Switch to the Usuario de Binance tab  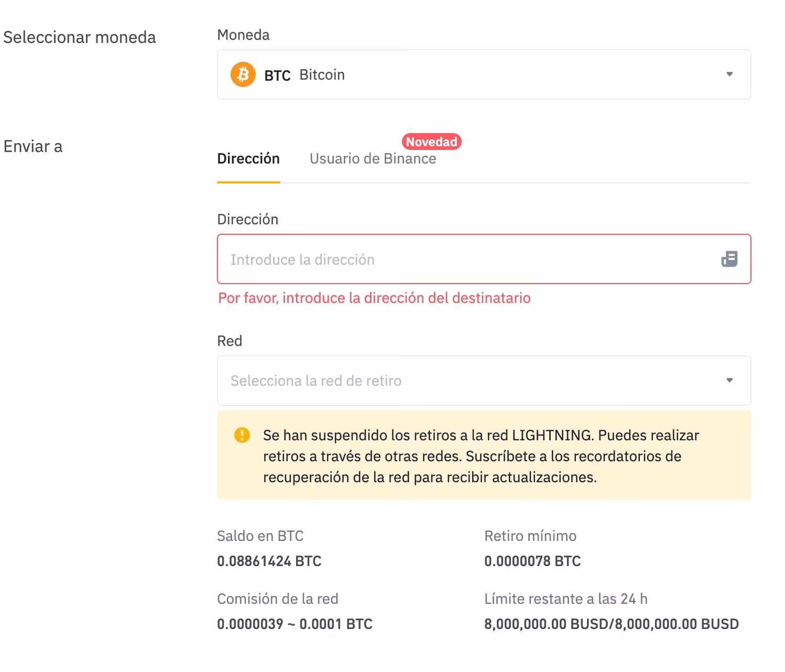point(373,158)
